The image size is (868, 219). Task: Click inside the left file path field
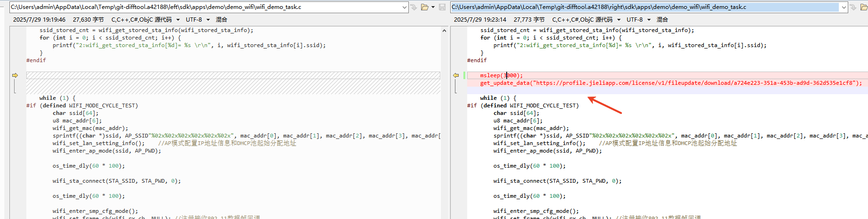pos(206,7)
